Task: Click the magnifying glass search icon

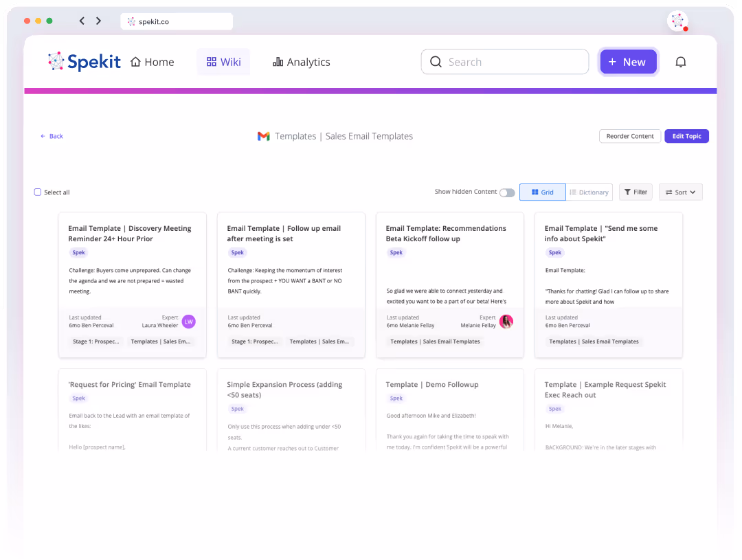Action: pyautogui.click(x=436, y=62)
